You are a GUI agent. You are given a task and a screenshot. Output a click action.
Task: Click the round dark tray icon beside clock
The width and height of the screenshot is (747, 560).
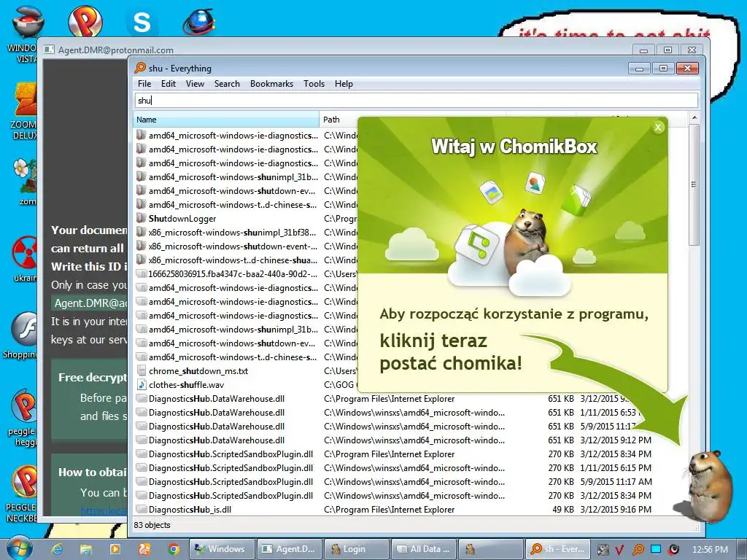coord(674,550)
